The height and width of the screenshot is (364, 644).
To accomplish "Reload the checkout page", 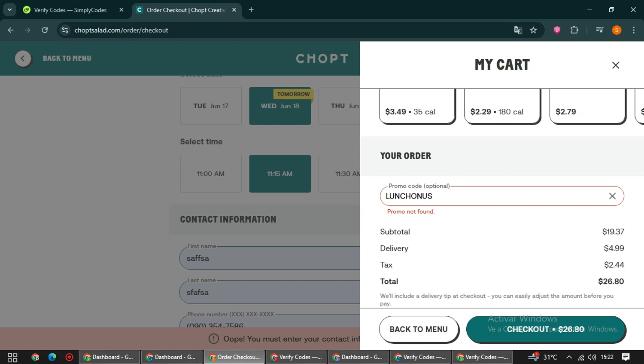I will coord(45,30).
